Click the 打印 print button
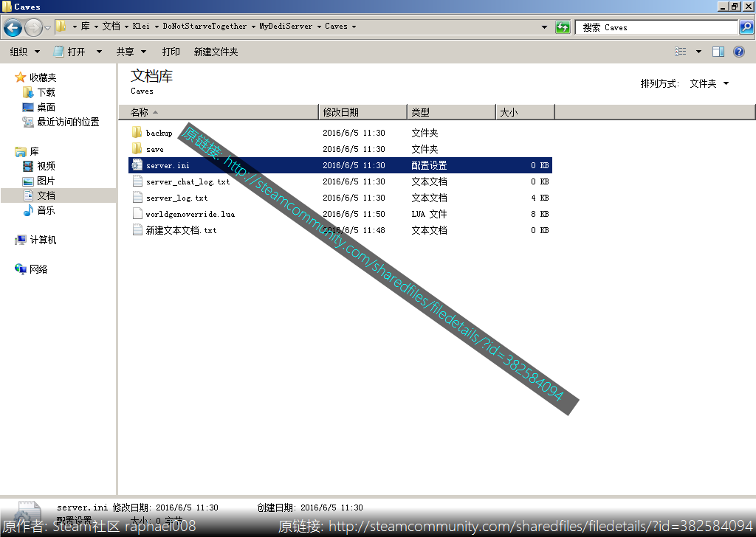The height and width of the screenshot is (537, 756). (x=171, y=52)
